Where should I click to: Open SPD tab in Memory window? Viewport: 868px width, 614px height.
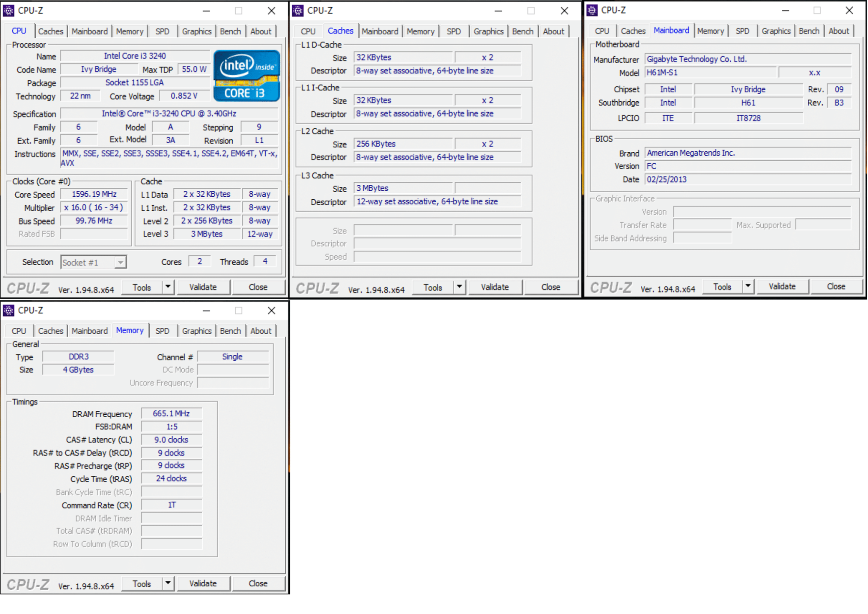[x=162, y=331]
